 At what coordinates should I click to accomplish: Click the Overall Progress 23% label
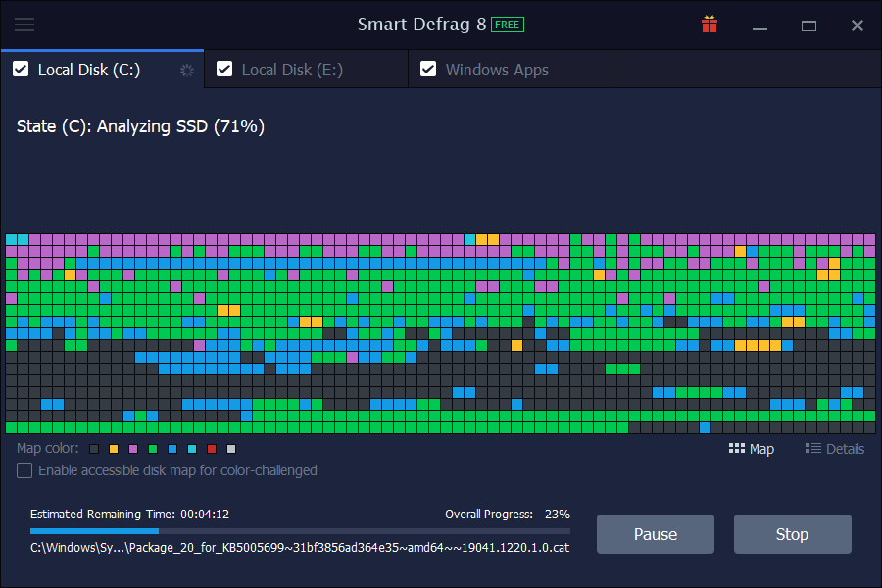508,514
